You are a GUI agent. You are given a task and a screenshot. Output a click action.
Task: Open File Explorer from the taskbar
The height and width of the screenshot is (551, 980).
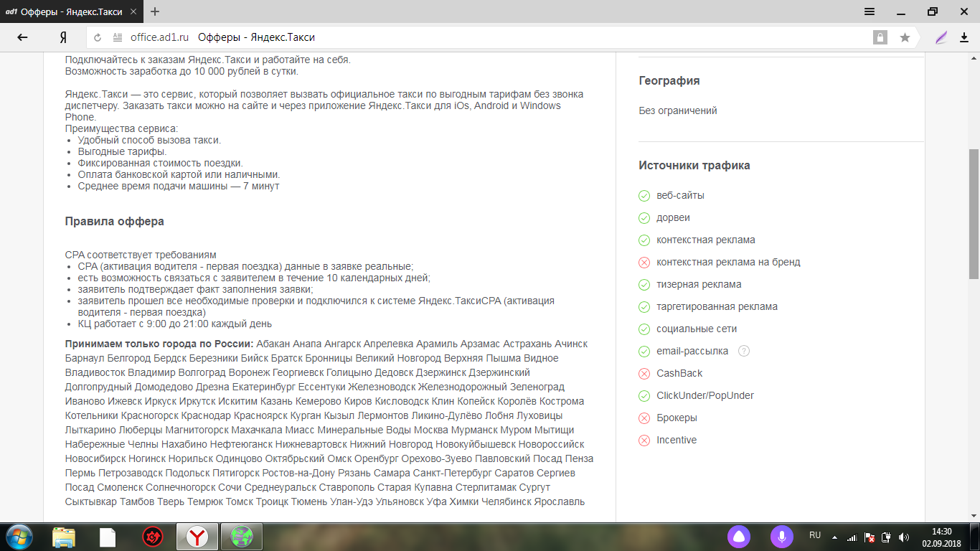tap(64, 537)
